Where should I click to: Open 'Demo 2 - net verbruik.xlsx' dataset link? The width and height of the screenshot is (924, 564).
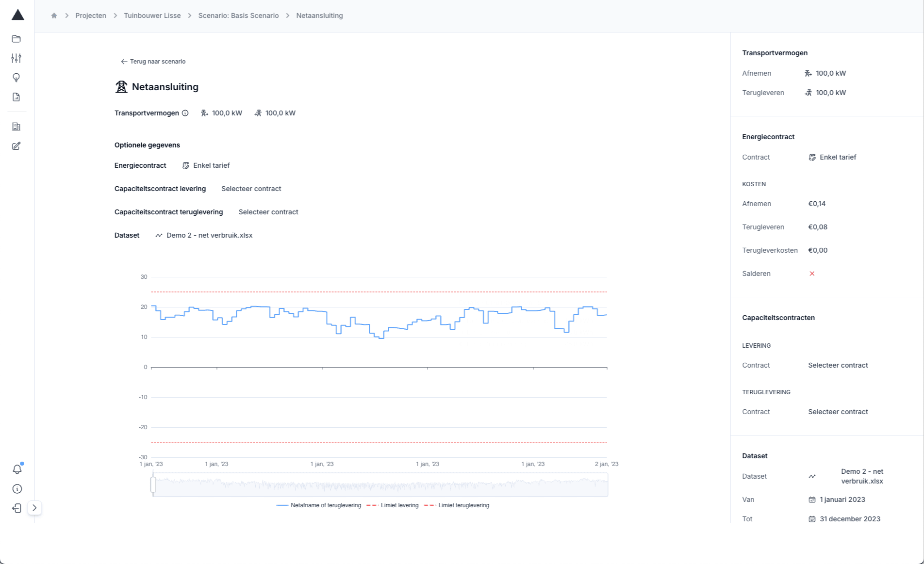point(209,235)
